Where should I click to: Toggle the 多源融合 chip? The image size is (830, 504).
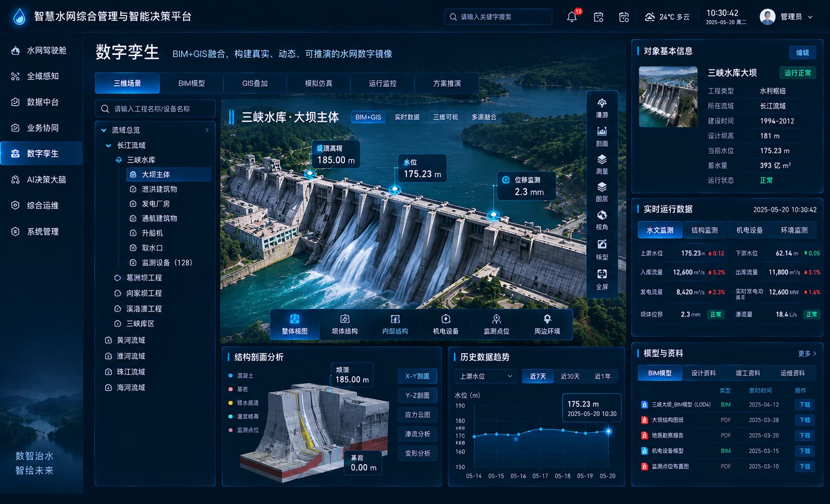[x=484, y=117]
